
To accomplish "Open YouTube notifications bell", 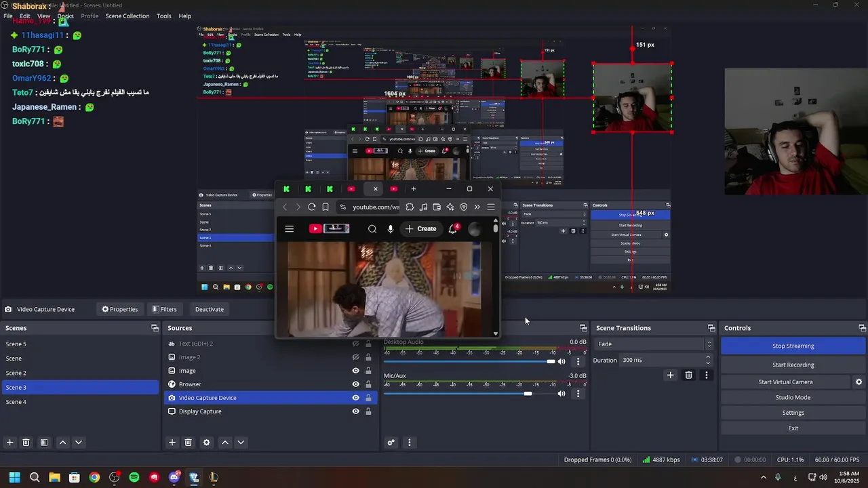I will 452,228.
